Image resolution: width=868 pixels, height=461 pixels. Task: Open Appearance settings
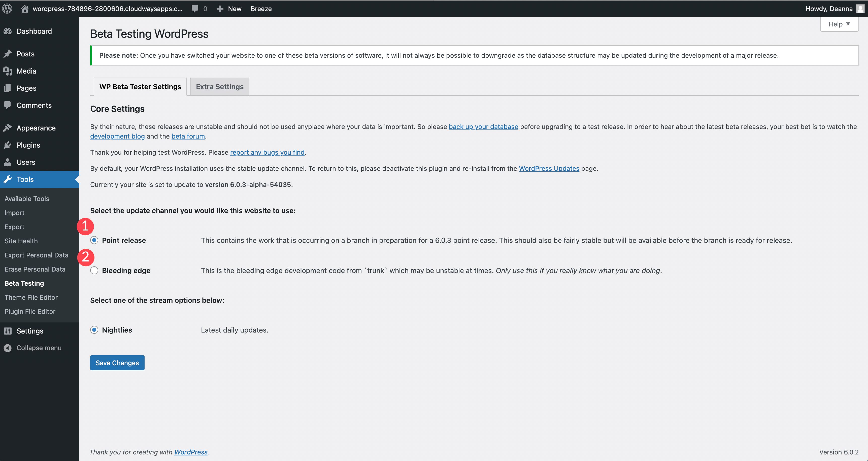(36, 127)
